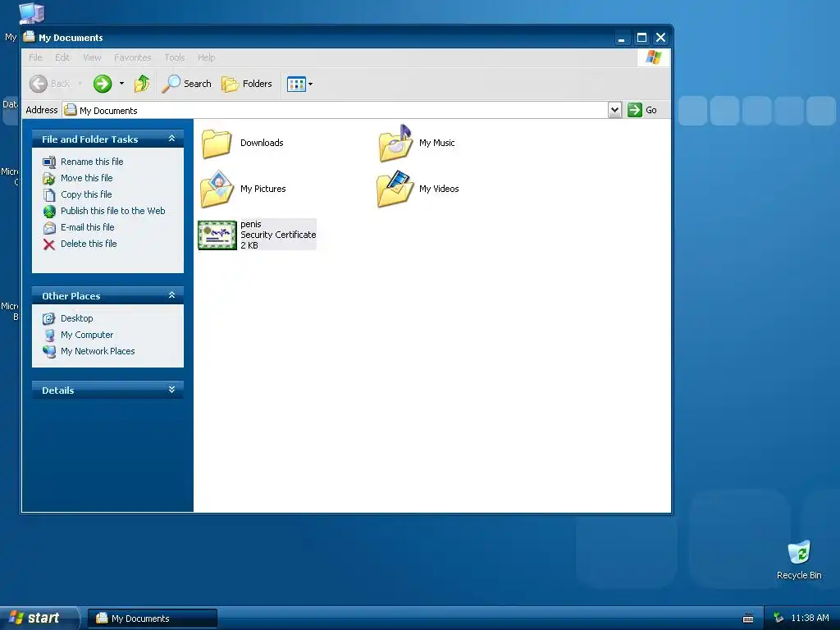Viewport: 840px width, 630px height.
Task: Select the Security Certificate file icon
Action: [x=217, y=235]
